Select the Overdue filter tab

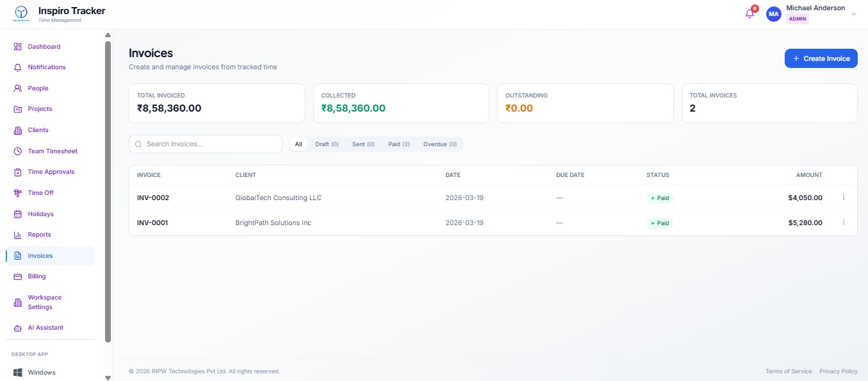click(x=439, y=144)
